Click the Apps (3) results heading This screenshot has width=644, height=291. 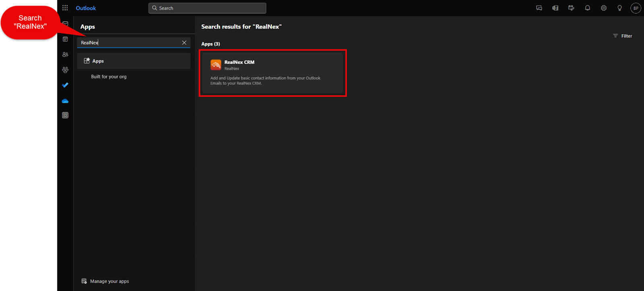tap(211, 44)
